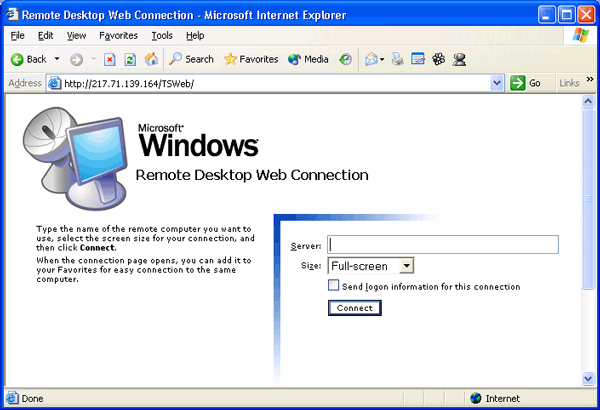Click the Server text input field
600x410 pixels.
click(x=443, y=245)
